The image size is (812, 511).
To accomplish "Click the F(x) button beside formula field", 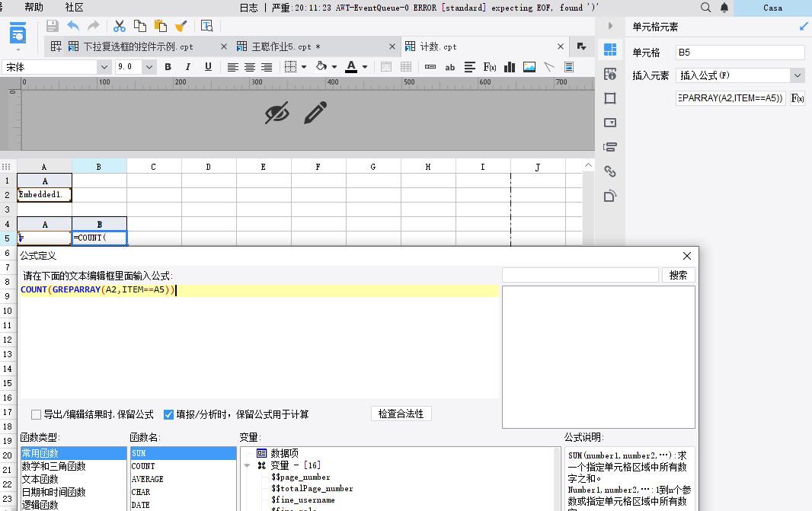I will click(x=797, y=98).
